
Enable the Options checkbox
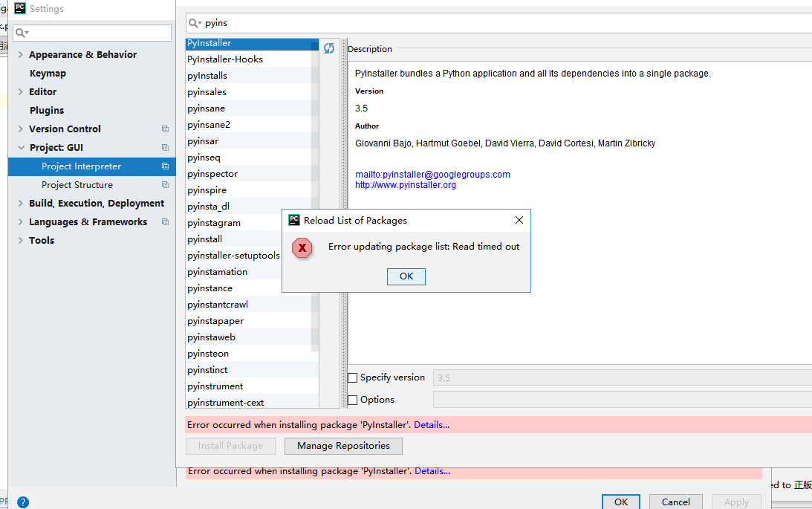click(353, 400)
